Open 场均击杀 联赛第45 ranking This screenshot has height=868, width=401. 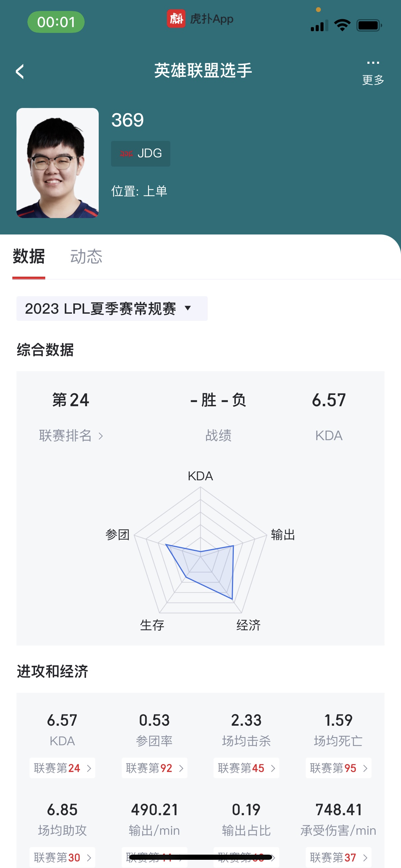(246, 768)
